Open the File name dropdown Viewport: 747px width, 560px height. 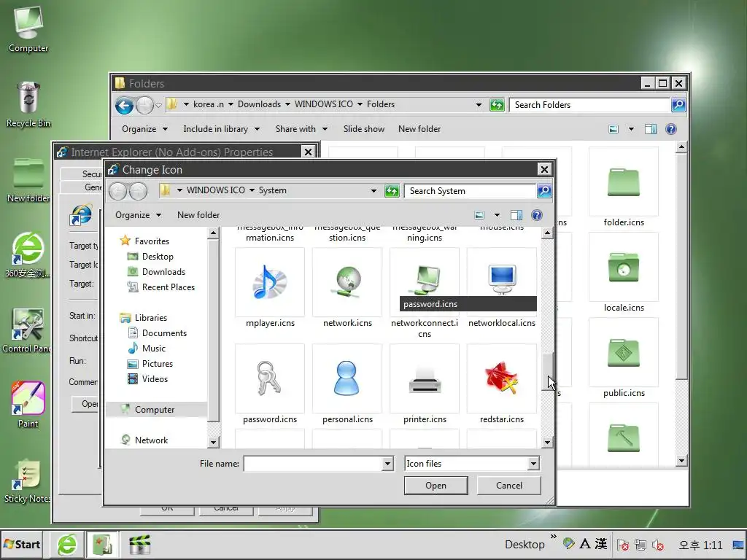pyautogui.click(x=388, y=464)
